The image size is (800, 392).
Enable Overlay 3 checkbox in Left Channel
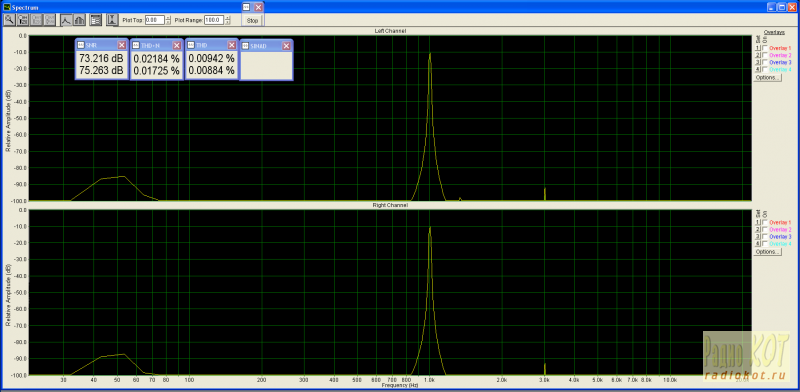coord(765,62)
